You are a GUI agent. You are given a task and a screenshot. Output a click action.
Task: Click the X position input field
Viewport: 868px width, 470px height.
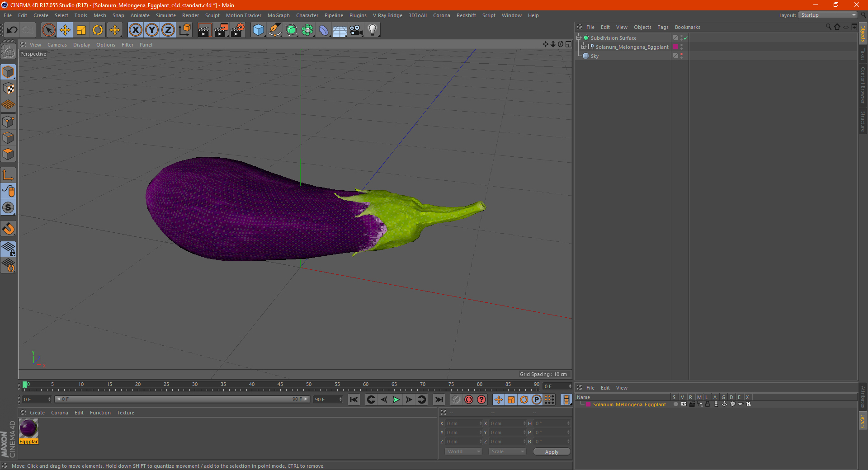(x=463, y=423)
